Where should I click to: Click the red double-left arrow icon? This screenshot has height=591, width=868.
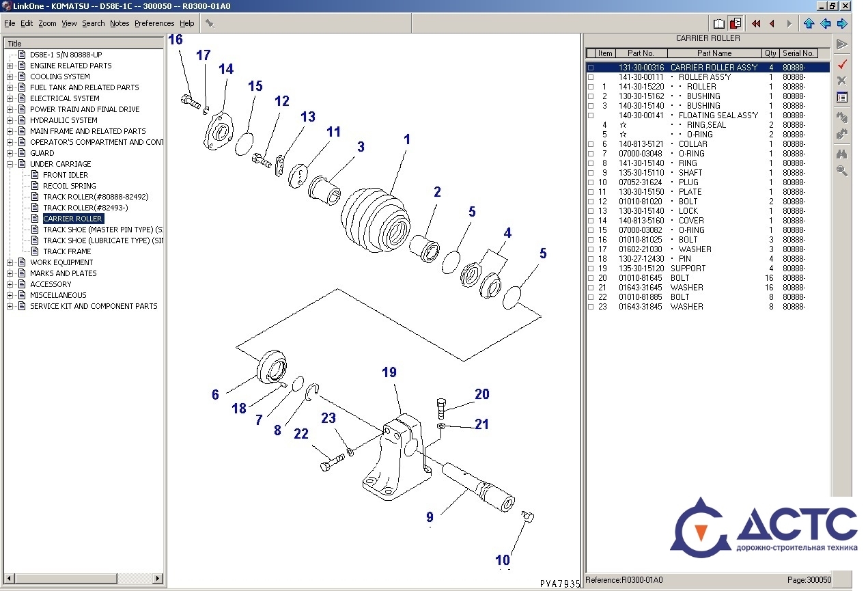point(756,23)
